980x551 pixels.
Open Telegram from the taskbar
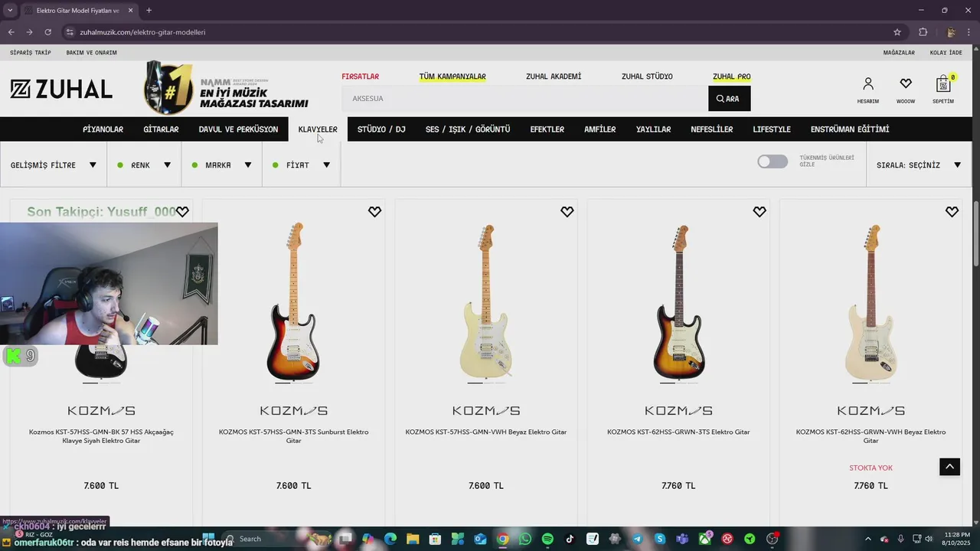pyautogui.click(x=637, y=539)
